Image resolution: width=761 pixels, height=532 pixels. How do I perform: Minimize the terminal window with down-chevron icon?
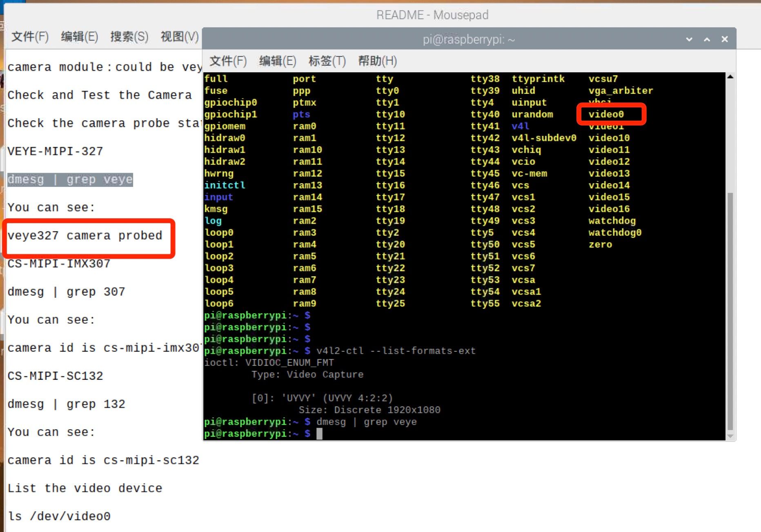[x=689, y=39]
